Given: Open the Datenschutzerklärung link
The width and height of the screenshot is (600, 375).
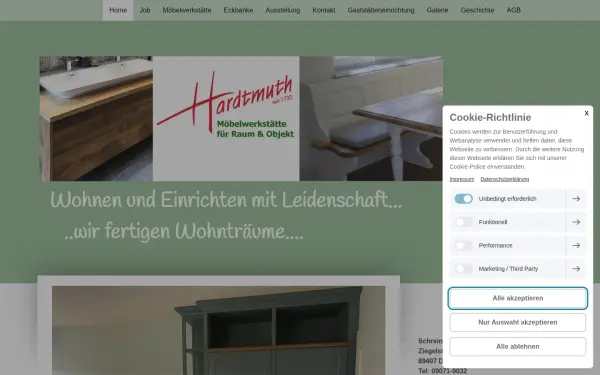Looking at the screenshot, I should pyautogui.click(x=505, y=179).
